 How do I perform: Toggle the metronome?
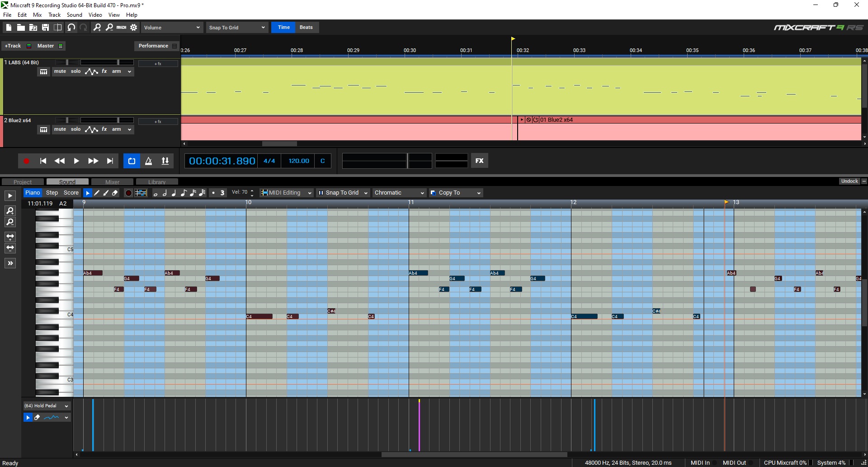(x=148, y=161)
